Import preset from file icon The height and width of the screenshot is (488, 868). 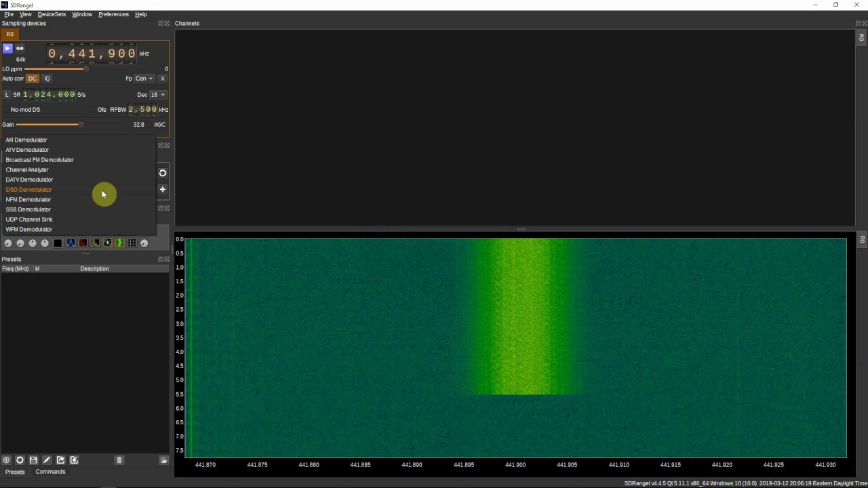coord(74,460)
